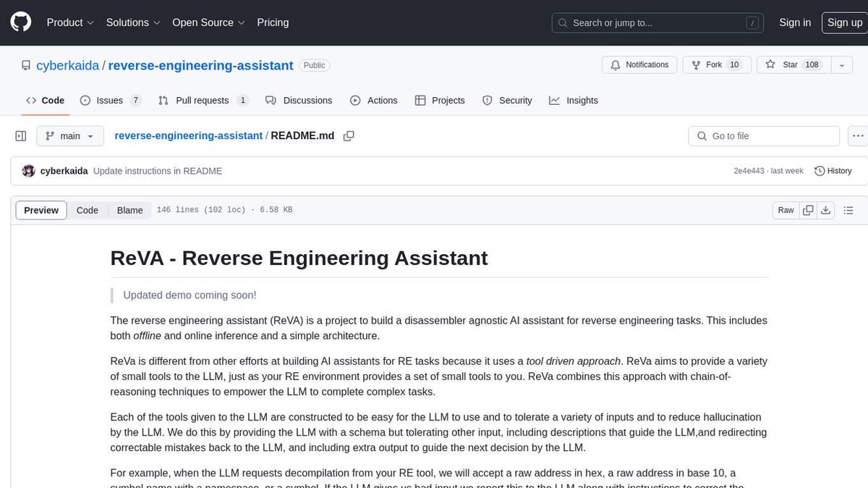Click the repository icon beside cyberkaida
The width and height of the screenshot is (868, 488).
[x=26, y=65]
